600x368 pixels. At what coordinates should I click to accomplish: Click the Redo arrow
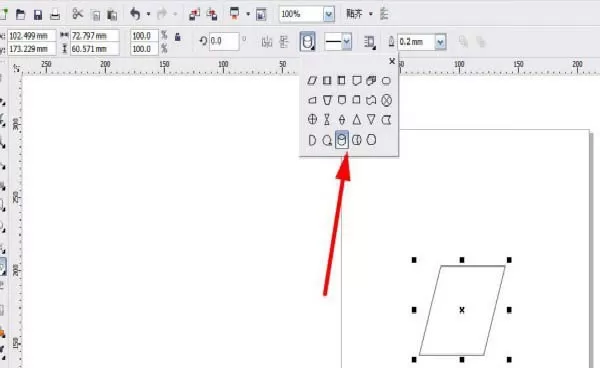point(162,14)
